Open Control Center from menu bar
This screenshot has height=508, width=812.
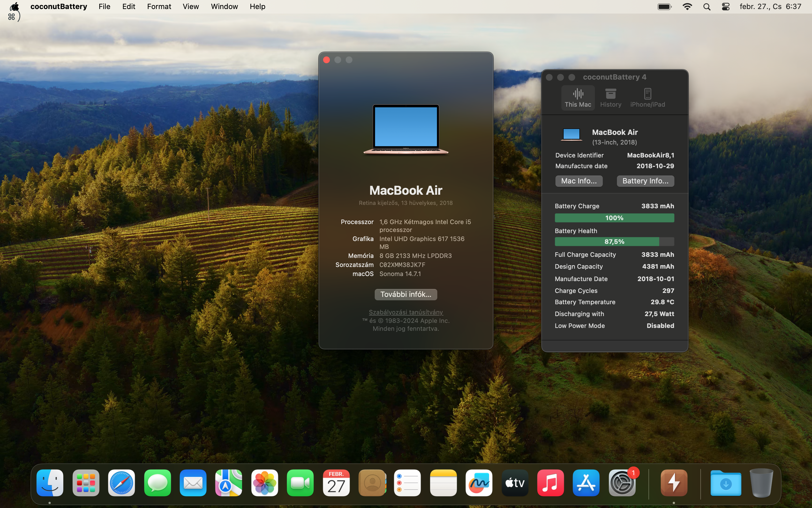(725, 7)
